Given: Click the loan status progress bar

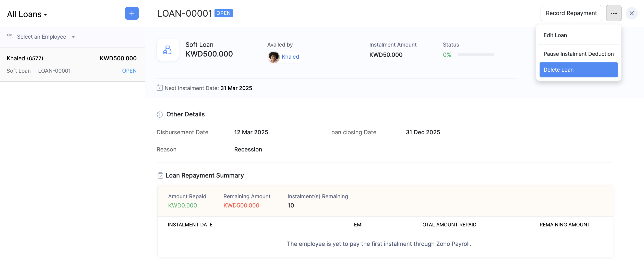Looking at the screenshot, I should click(476, 55).
